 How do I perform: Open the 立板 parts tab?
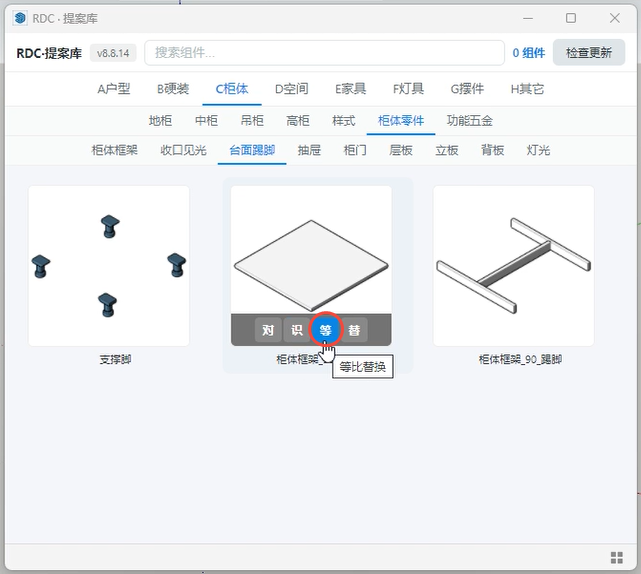tap(446, 150)
